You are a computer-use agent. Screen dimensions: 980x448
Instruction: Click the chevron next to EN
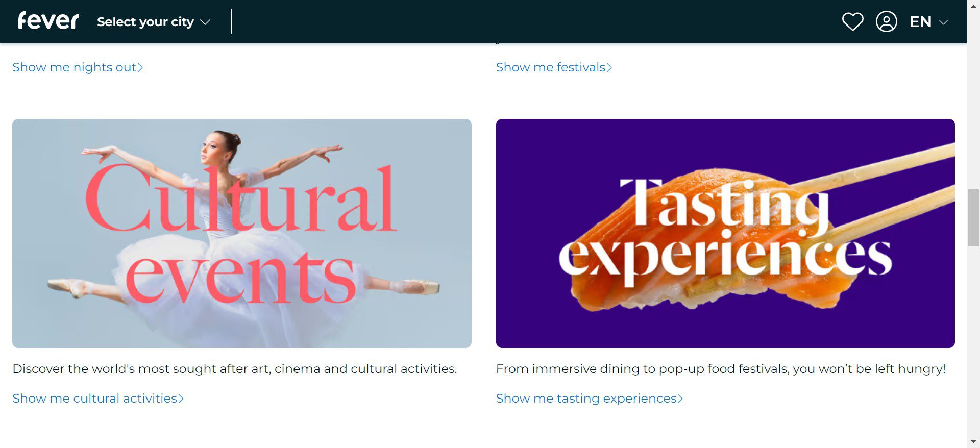click(x=943, y=22)
